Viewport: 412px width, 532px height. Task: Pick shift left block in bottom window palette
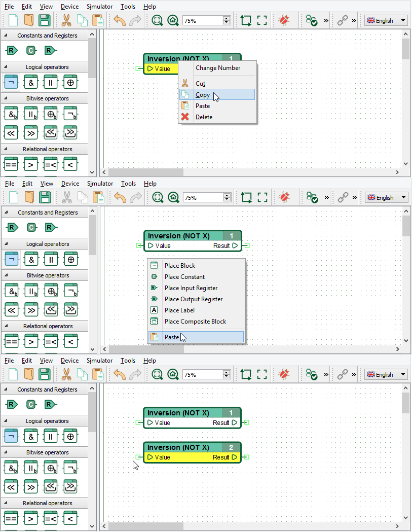coord(11,487)
